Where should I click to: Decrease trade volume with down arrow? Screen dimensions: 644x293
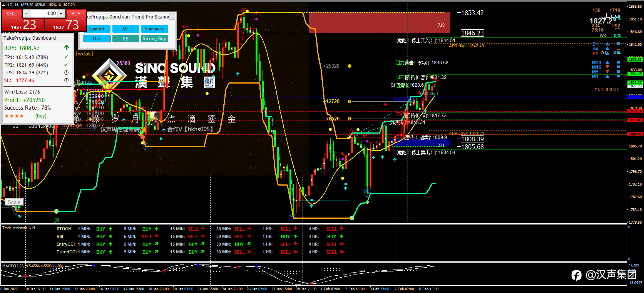[27, 13]
